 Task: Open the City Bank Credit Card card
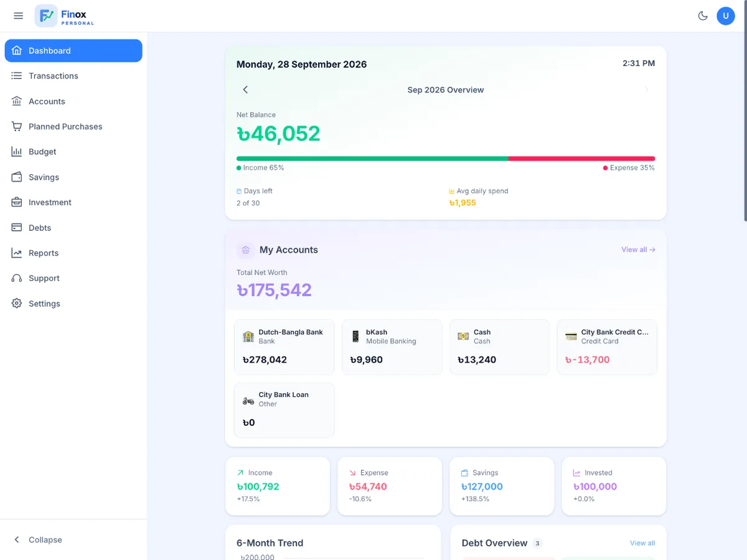click(607, 347)
